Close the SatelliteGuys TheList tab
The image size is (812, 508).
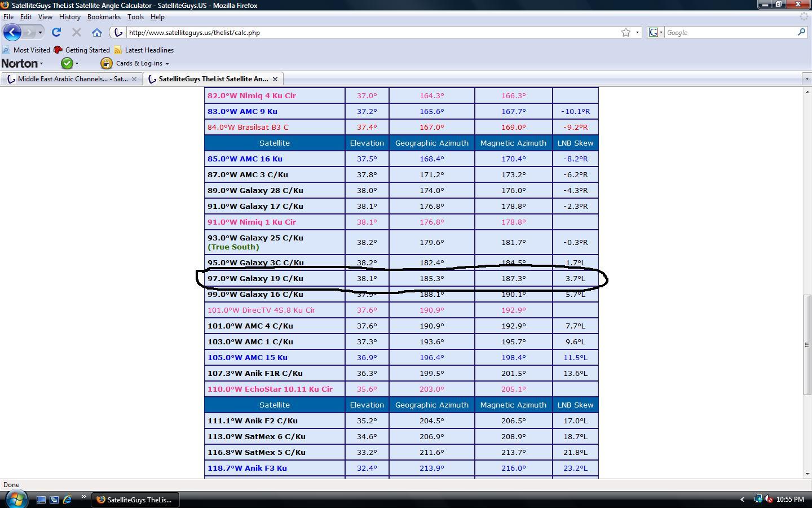[x=275, y=79]
